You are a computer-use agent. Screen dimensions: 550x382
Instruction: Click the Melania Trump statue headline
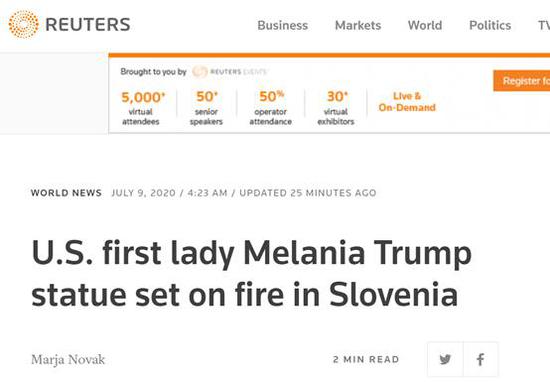[251, 274]
